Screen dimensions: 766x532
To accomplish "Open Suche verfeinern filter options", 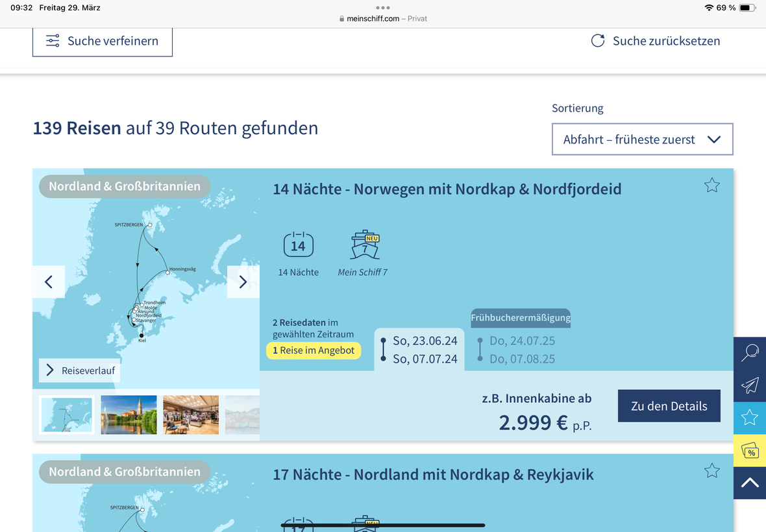I will coord(103,41).
